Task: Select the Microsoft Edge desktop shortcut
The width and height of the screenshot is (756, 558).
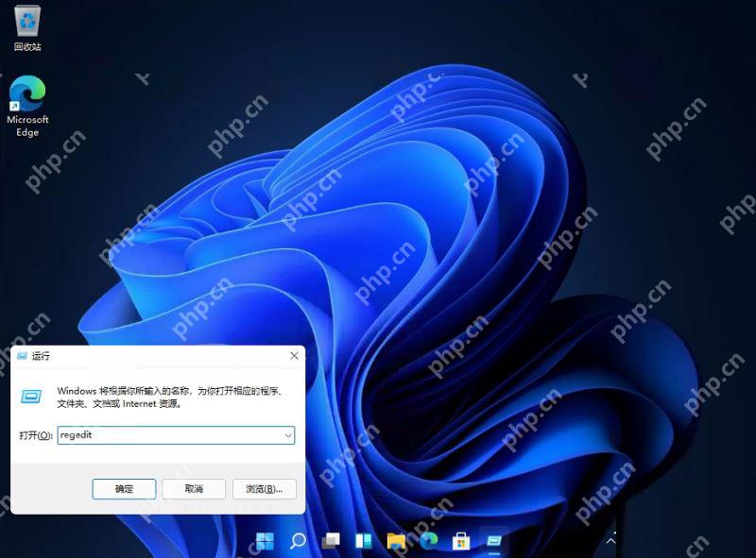Action: [x=27, y=106]
